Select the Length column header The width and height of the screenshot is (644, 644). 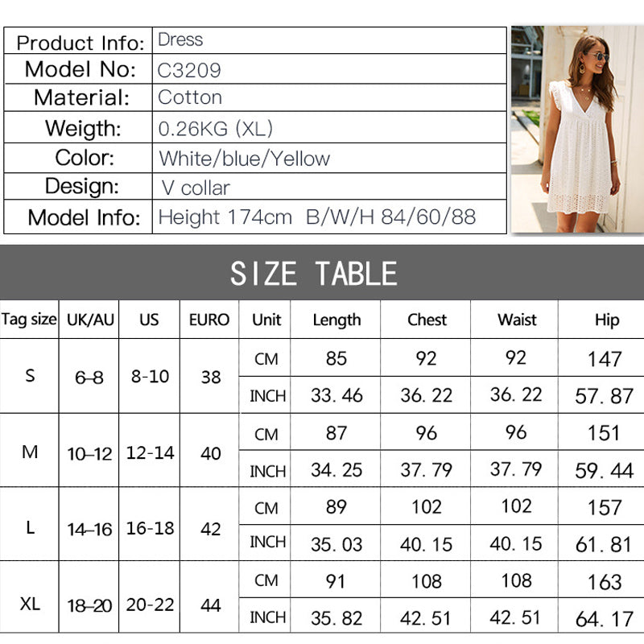[336, 320]
